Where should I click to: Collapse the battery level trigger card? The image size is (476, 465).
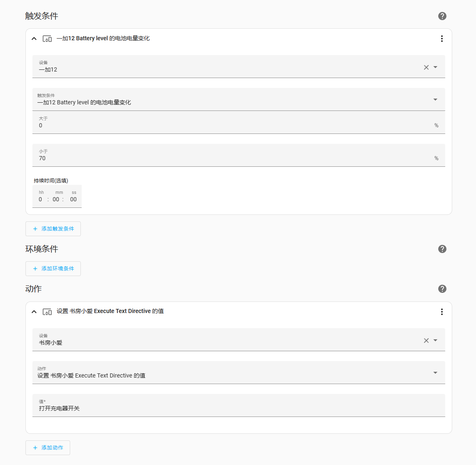click(34, 39)
